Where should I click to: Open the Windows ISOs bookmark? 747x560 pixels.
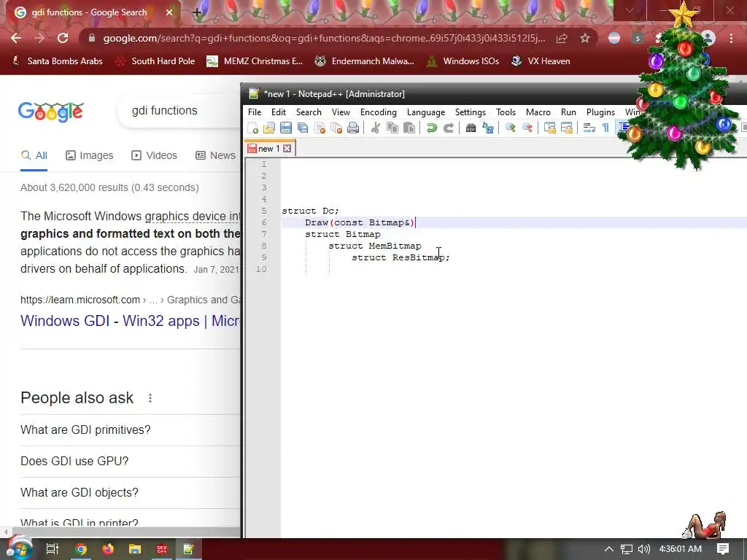tap(462, 61)
